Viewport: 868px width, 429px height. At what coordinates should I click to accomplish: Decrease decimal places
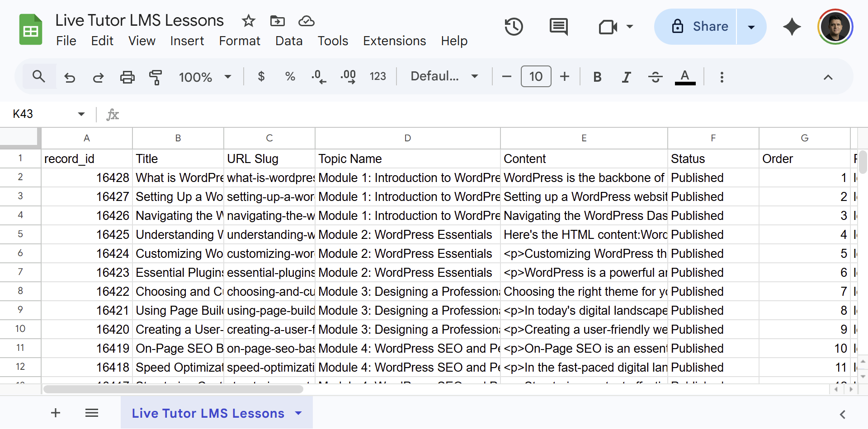[319, 77]
